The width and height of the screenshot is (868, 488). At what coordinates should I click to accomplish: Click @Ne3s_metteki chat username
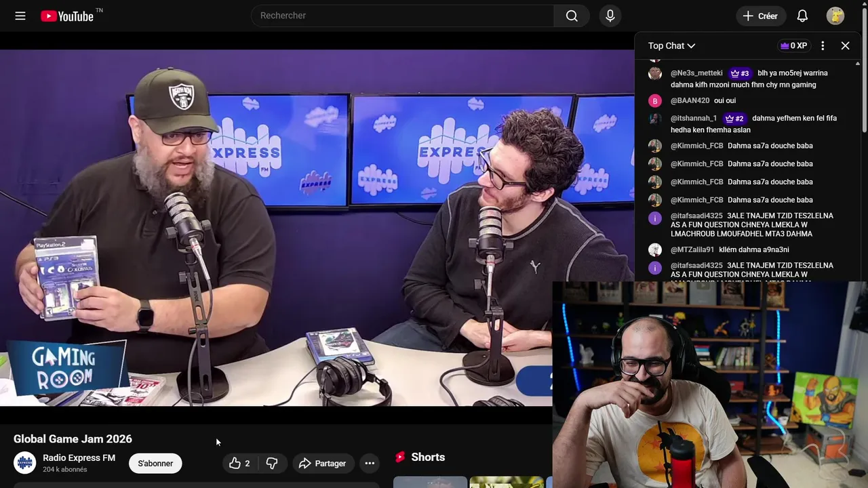coord(696,73)
